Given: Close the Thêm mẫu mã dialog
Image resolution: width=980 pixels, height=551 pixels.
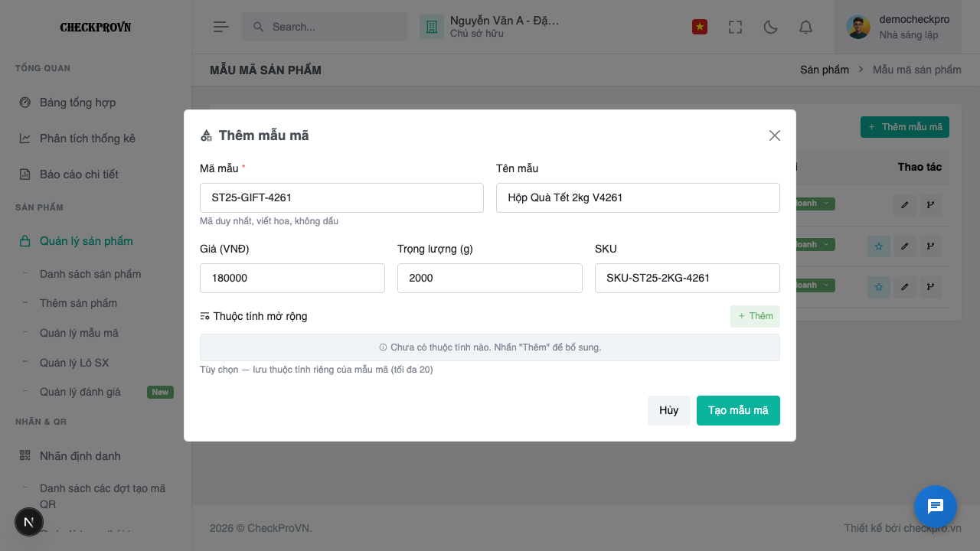Looking at the screenshot, I should [x=775, y=135].
